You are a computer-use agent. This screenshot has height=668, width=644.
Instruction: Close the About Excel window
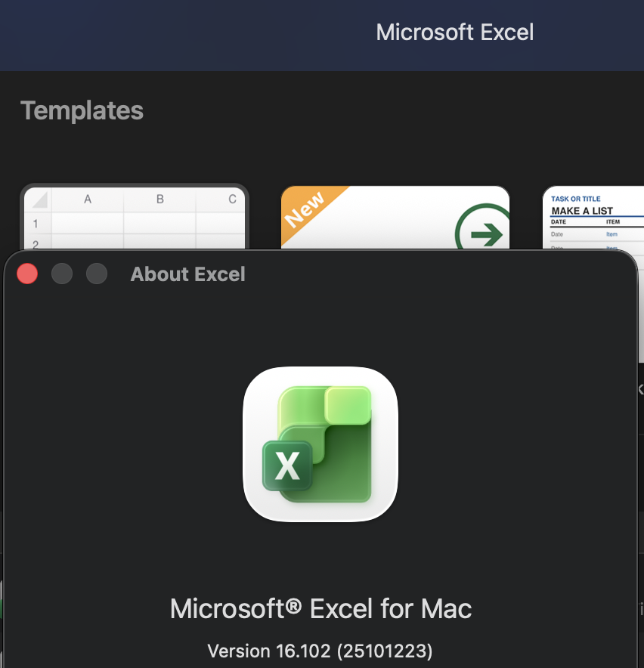[x=27, y=274]
